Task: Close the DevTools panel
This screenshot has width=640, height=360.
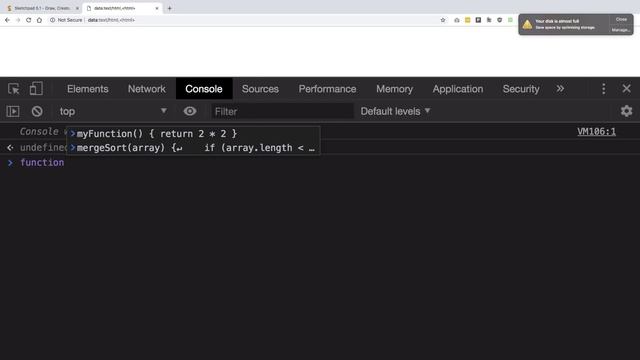Action: (627, 89)
